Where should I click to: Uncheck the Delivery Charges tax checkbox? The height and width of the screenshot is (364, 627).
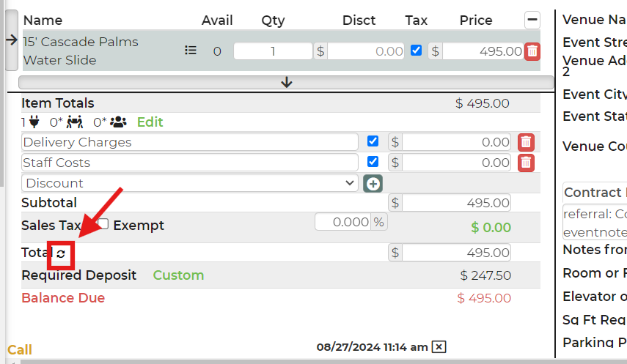[373, 141]
